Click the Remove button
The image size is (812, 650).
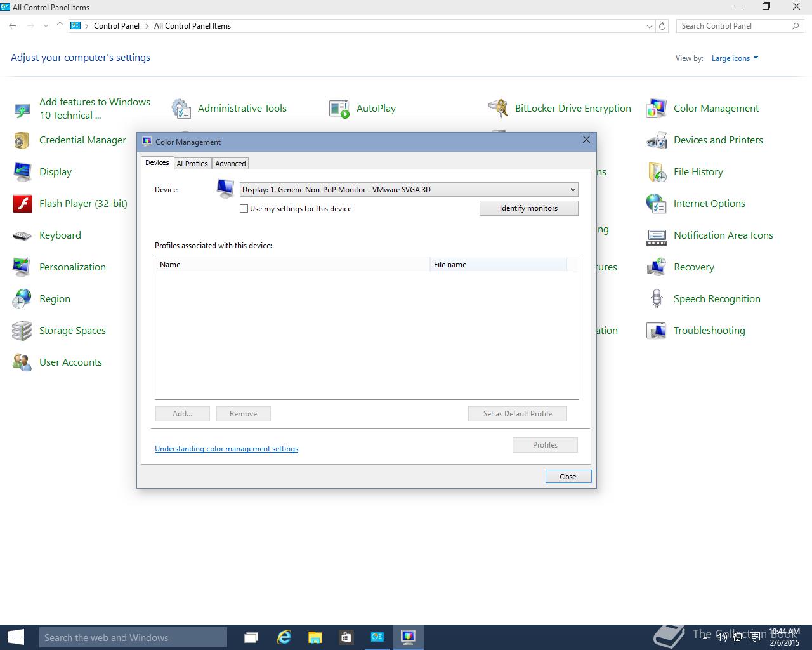(244, 414)
